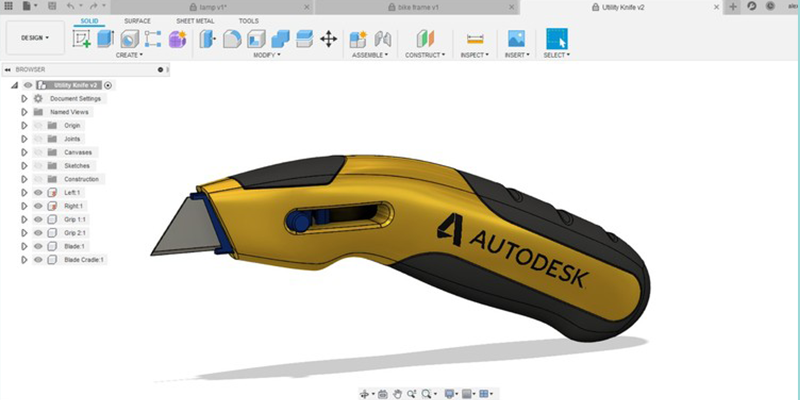Click the Look At icon in navigation bar
The height and width of the screenshot is (400, 800).
[x=383, y=394]
